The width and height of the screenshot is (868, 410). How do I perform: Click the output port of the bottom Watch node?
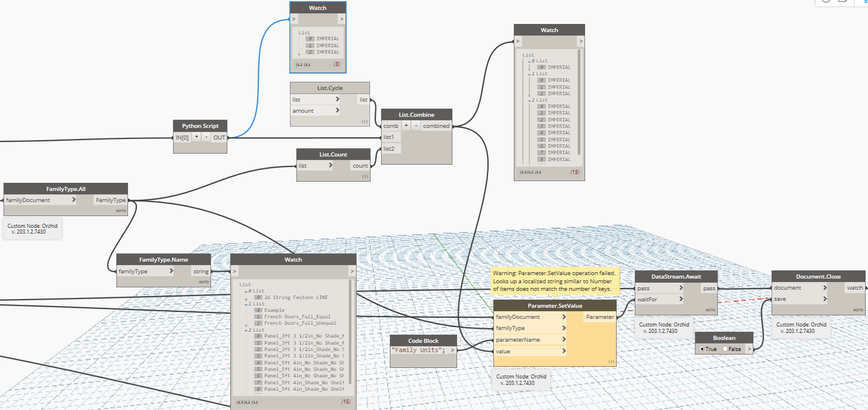(352, 271)
